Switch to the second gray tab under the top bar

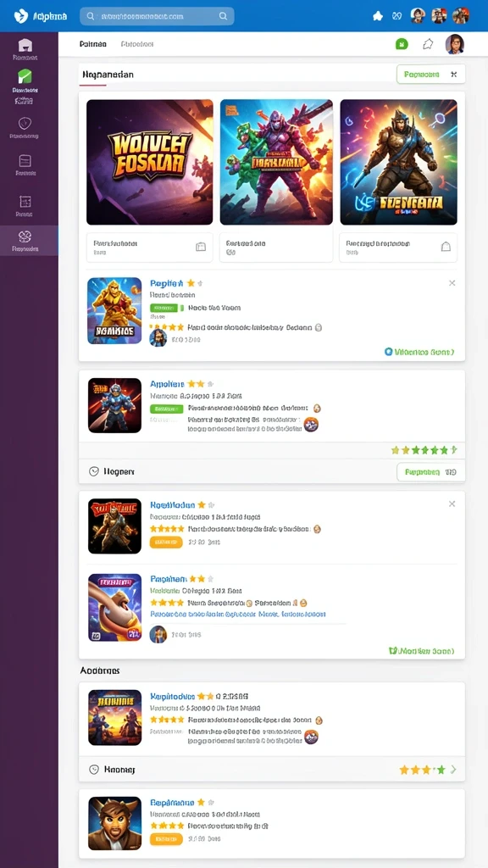click(x=137, y=44)
